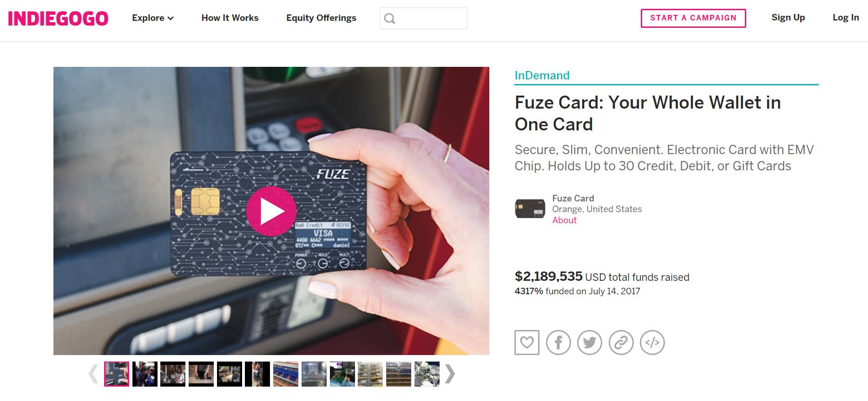Open the embed code icon
The image size is (868, 401).
(652, 343)
